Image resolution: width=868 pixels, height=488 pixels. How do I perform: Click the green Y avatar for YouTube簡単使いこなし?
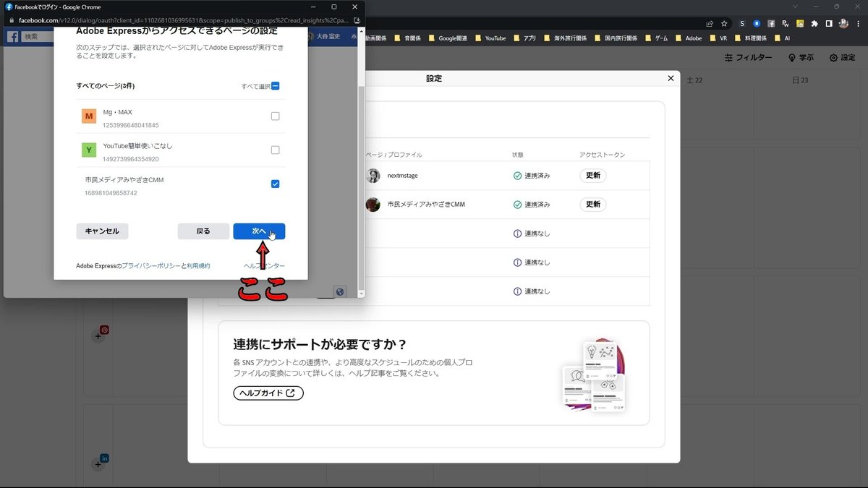[89, 150]
